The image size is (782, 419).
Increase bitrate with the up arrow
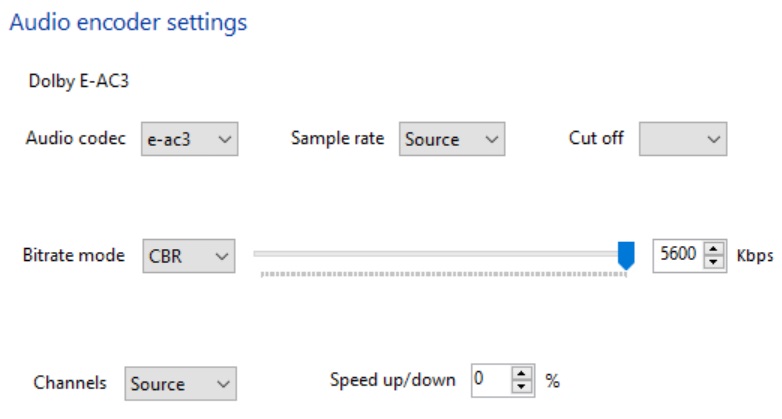pyautogui.click(x=713, y=249)
